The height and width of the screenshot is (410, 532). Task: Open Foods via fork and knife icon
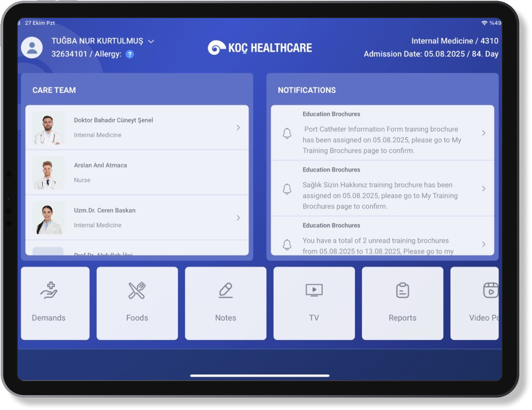[137, 290]
